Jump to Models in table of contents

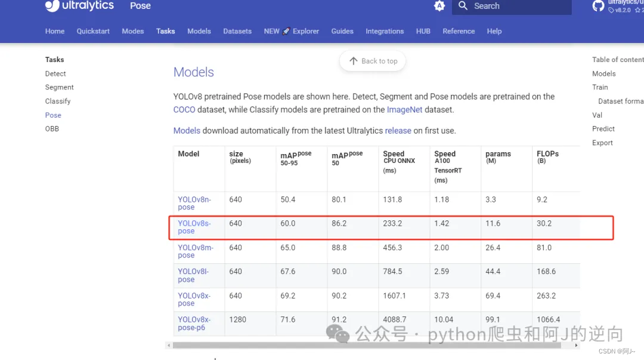[x=603, y=73]
